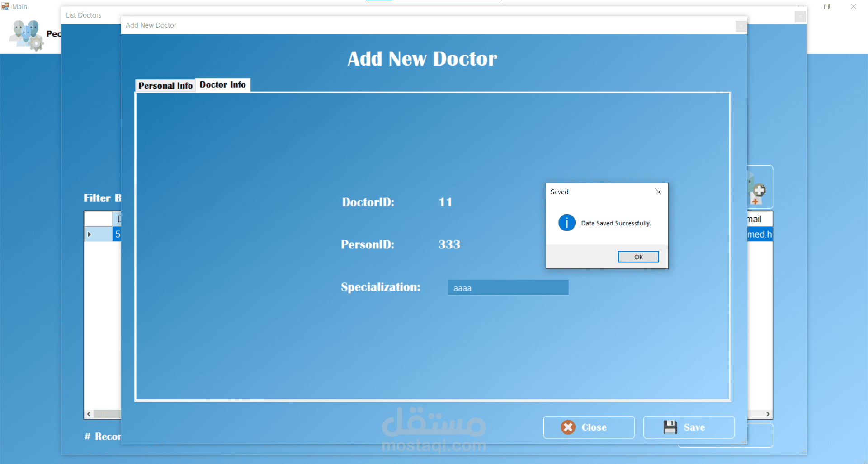
Task: Close the List Doctors window
Action: (x=800, y=16)
